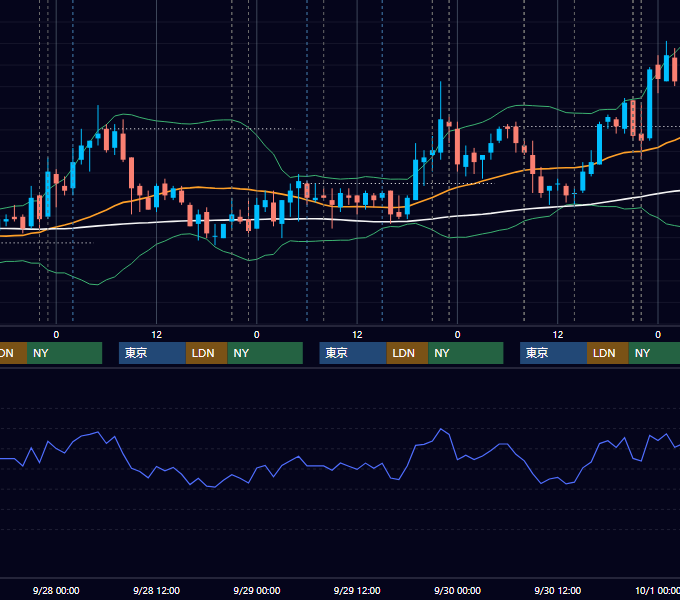The height and width of the screenshot is (600, 680).
Task: Select the NY session block spanning 10/1 00:00
Action: (x=654, y=353)
